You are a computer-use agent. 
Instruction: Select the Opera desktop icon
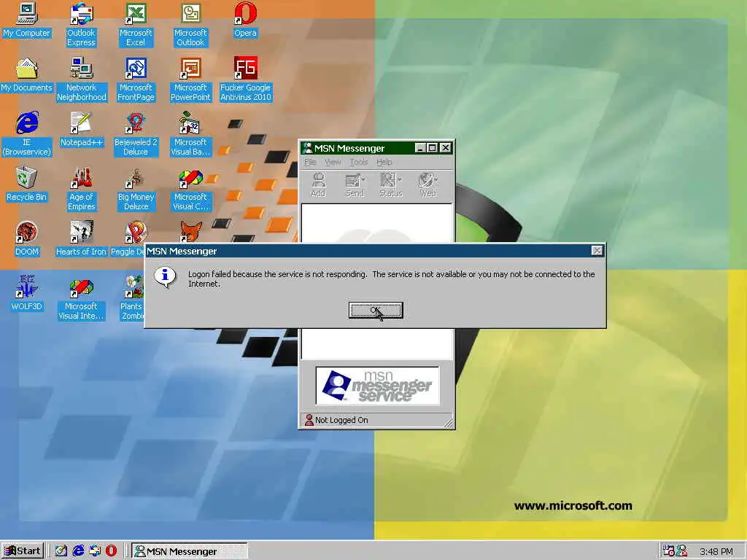245,20
